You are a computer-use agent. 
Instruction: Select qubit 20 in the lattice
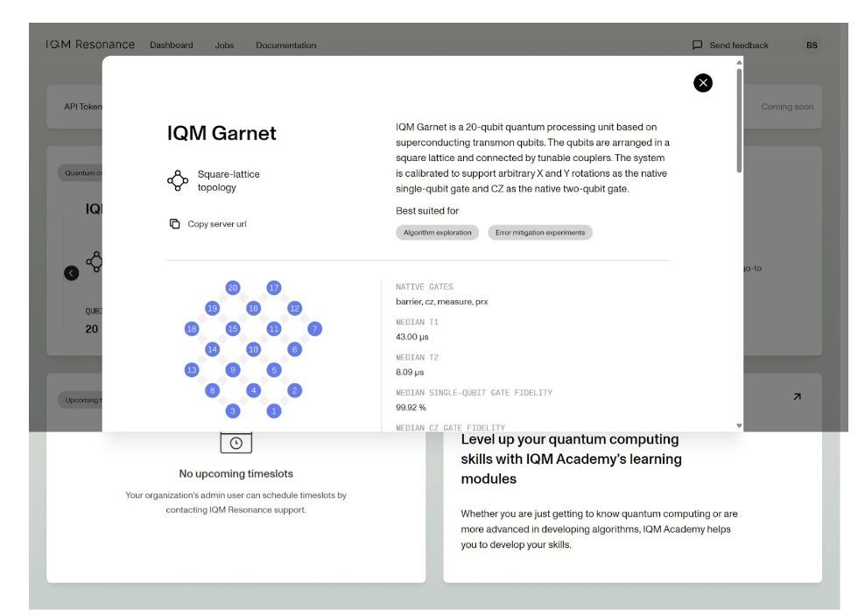pyautogui.click(x=233, y=287)
